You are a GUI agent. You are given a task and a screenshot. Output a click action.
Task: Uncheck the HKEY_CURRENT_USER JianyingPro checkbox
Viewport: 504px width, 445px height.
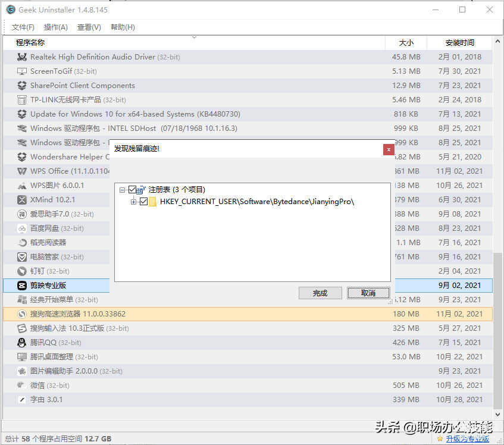click(143, 202)
